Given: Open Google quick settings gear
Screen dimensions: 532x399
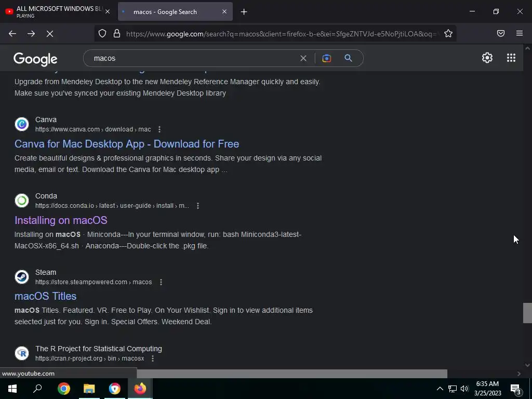Looking at the screenshot, I should point(487,58).
